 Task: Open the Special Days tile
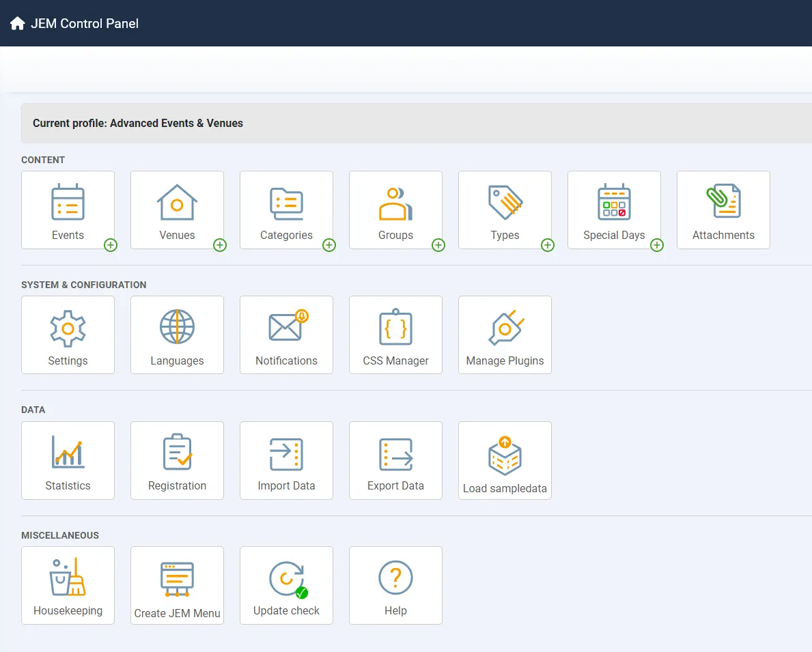[614, 210]
